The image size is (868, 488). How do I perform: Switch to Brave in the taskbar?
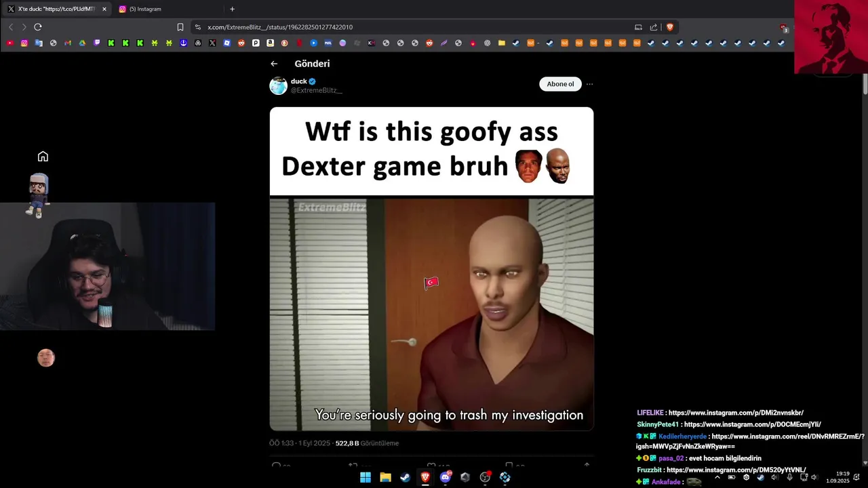click(425, 477)
